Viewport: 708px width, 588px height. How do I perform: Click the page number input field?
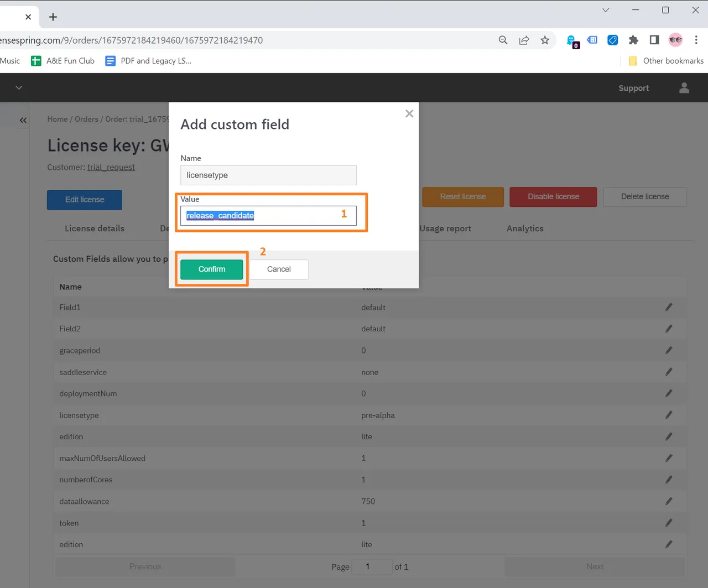372,566
